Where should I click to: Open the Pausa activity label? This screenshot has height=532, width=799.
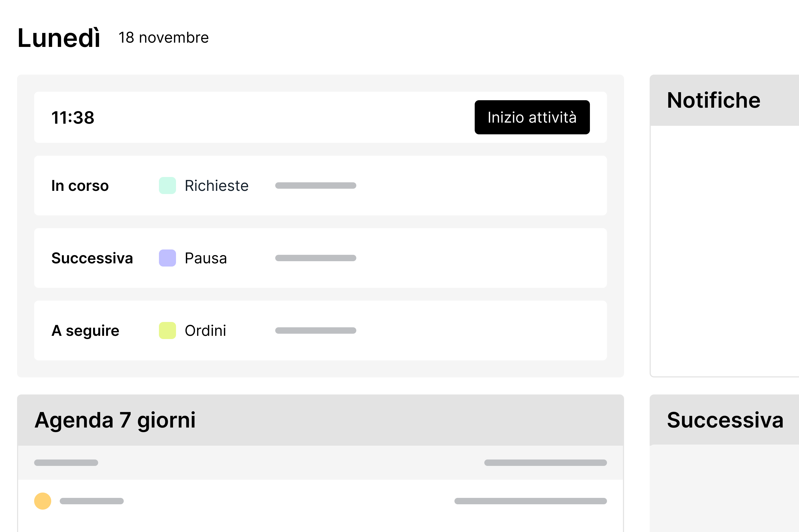click(206, 258)
